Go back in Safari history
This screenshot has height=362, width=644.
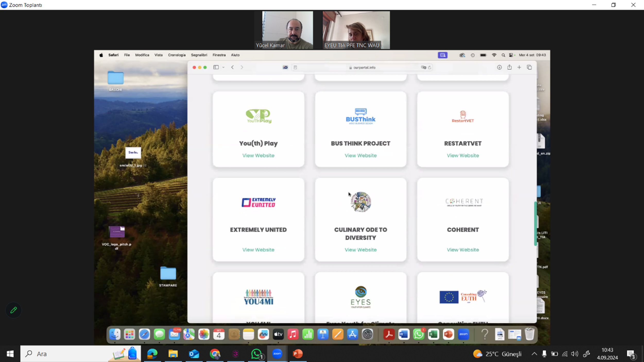pyautogui.click(x=232, y=67)
